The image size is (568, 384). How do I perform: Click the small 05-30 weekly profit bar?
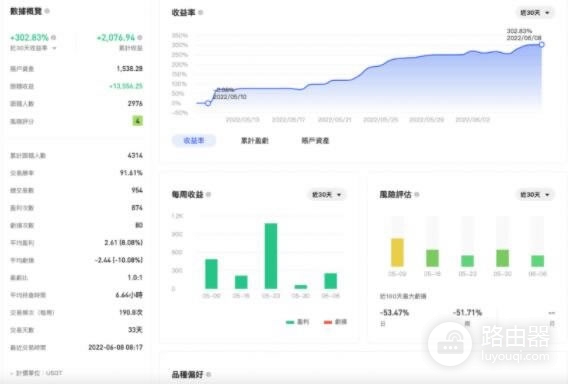(x=301, y=287)
